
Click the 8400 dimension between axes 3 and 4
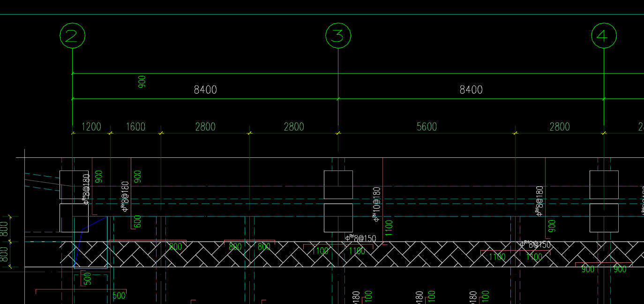click(x=471, y=89)
